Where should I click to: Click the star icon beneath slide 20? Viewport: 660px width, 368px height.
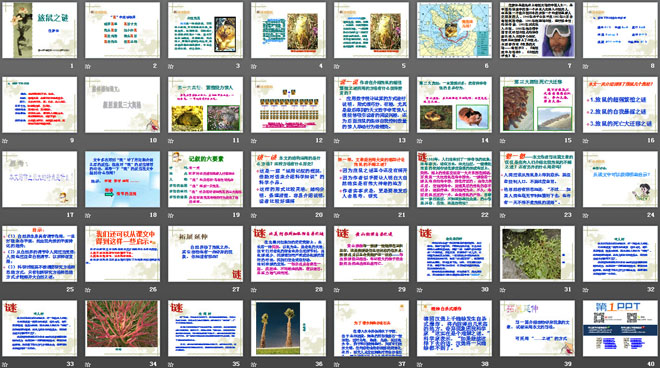click(254, 216)
